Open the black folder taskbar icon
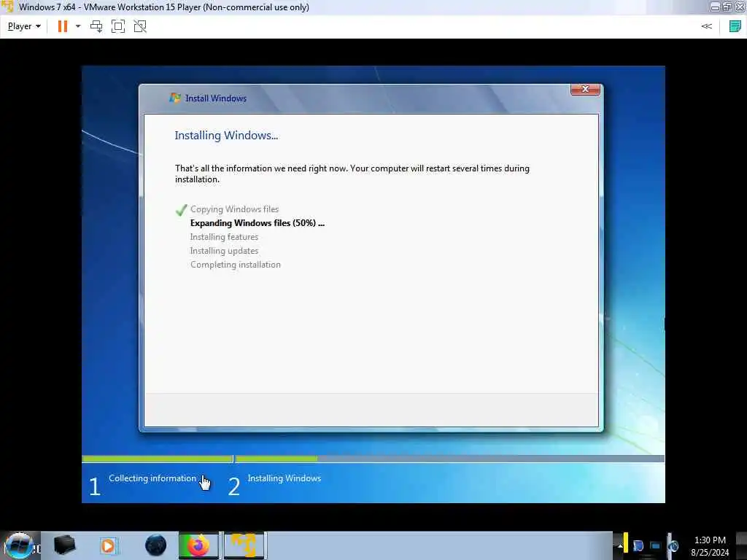747x560 pixels. [x=64, y=545]
